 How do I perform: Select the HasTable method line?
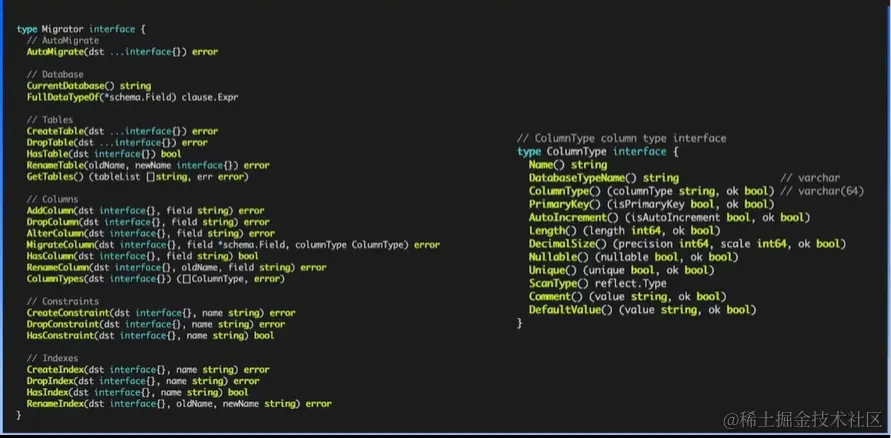(104, 154)
